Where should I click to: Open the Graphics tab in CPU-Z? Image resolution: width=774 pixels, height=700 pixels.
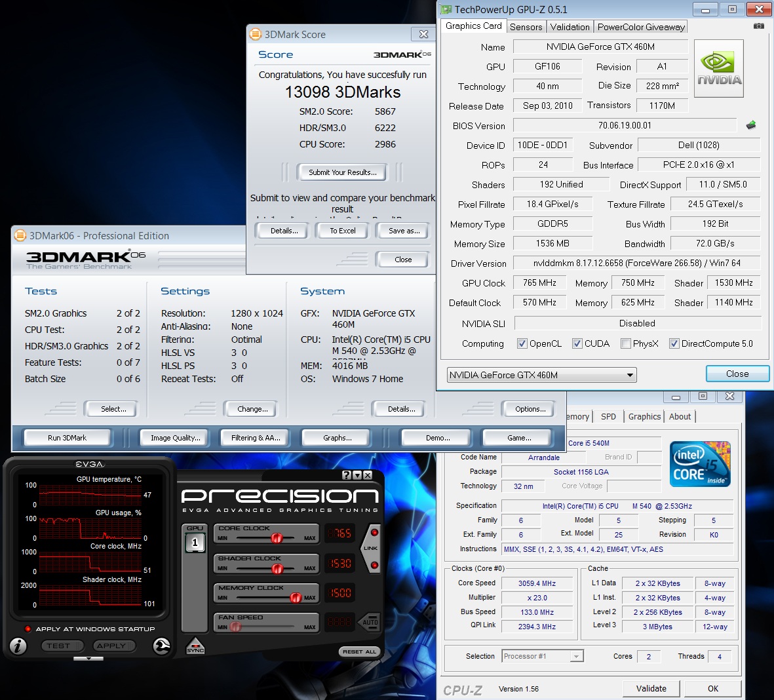(644, 417)
